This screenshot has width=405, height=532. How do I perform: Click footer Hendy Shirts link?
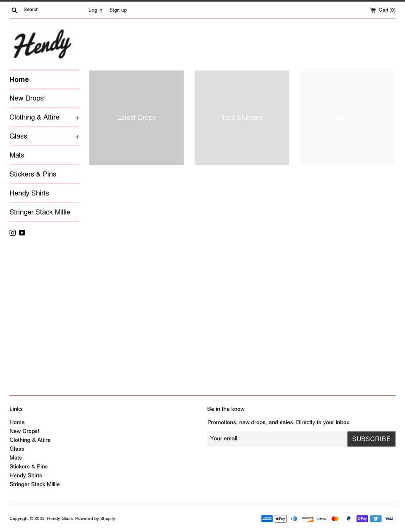26,475
